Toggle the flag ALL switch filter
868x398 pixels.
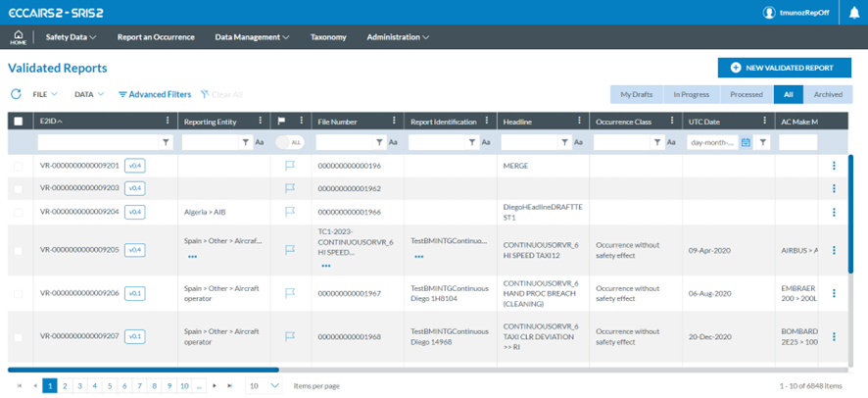pyautogui.click(x=291, y=142)
